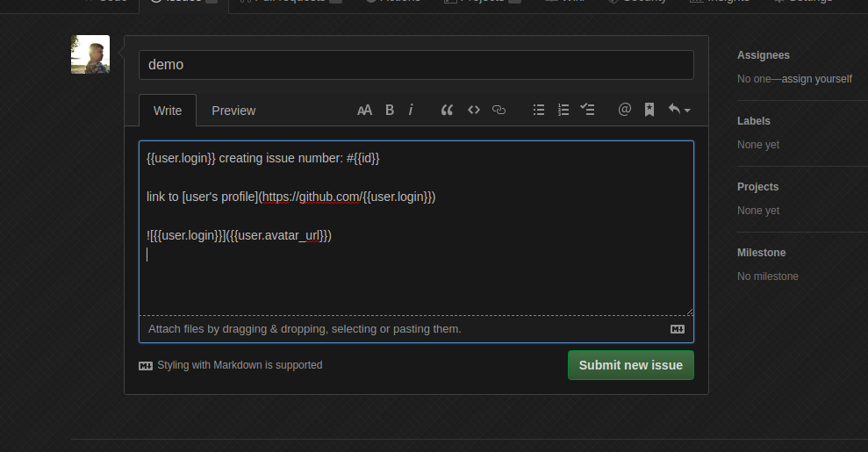Switch to the Preview tab

click(x=233, y=111)
